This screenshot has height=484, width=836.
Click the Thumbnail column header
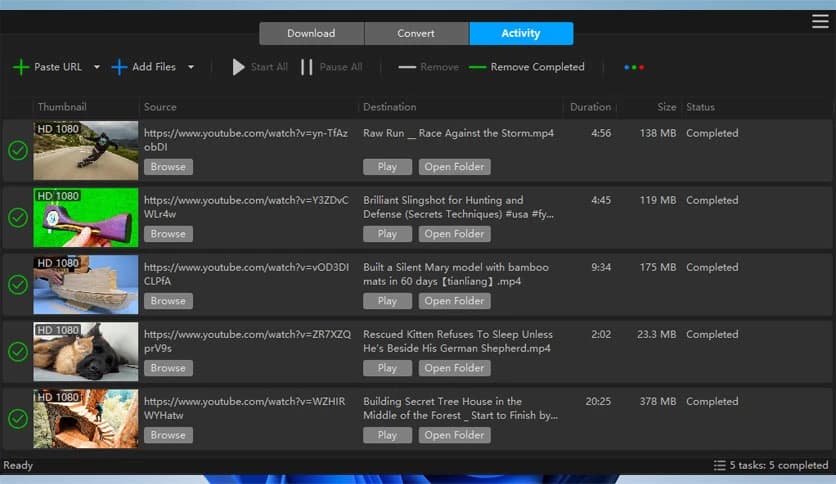point(62,107)
